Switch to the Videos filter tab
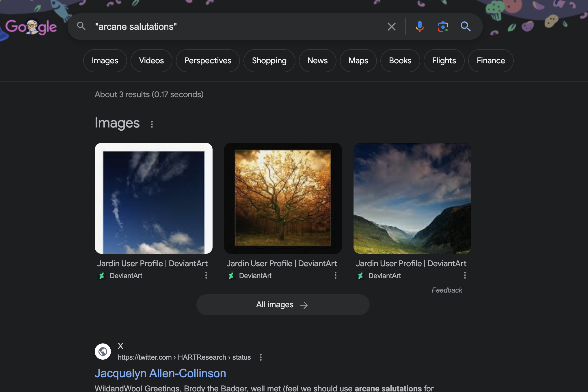Viewport: 588px width, 392px height. [x=151, y=61]
